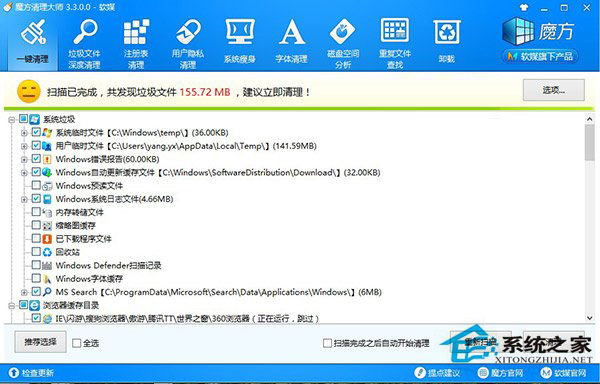Open 重复文件查找 duplicate finder
The height and width of the screenshot is (384, 600).
[x=395, y=44]
